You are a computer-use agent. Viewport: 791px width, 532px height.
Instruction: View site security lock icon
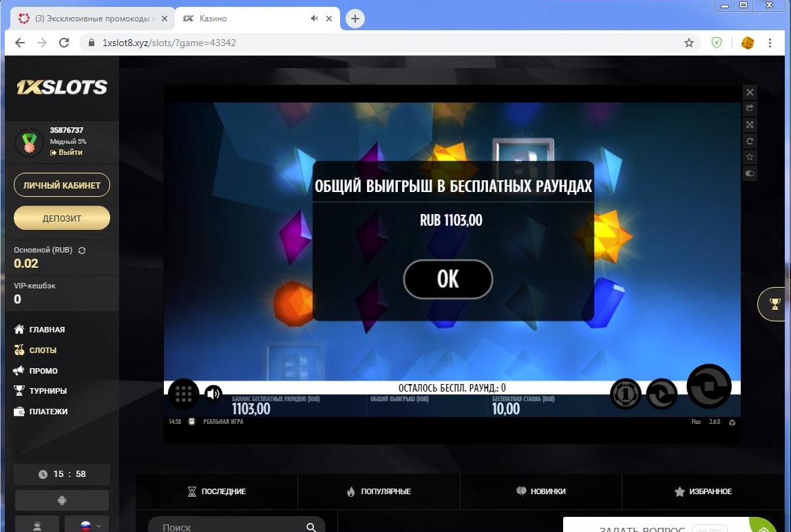[x=92, y=43]
